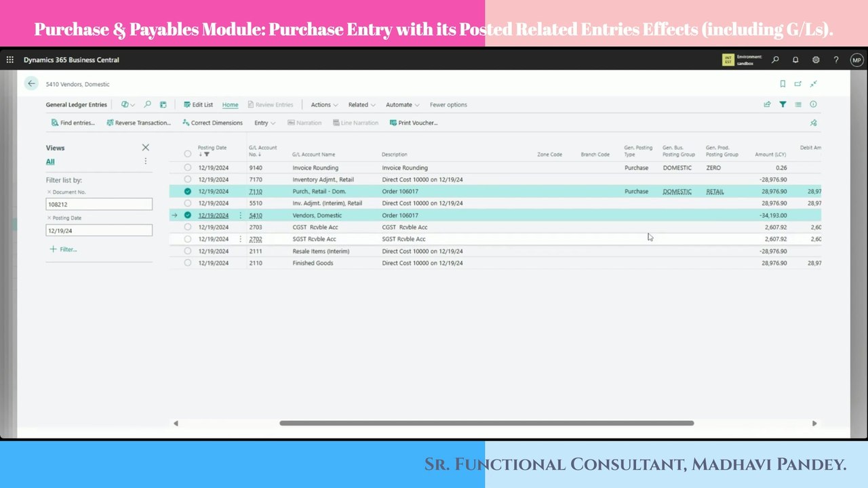Toggle the filter pane funnel icon
The width and height of the screenshot is (868, 488).
coord(783,104)
